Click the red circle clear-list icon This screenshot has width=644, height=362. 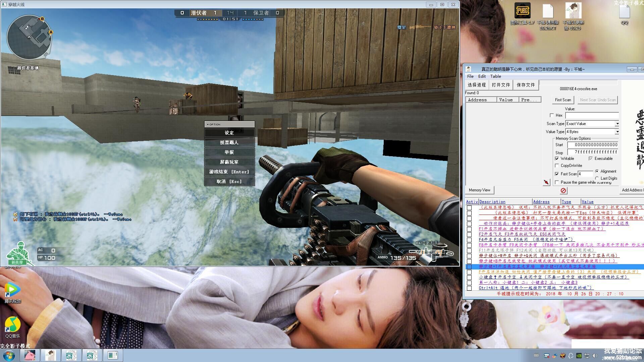pos(563,190)
